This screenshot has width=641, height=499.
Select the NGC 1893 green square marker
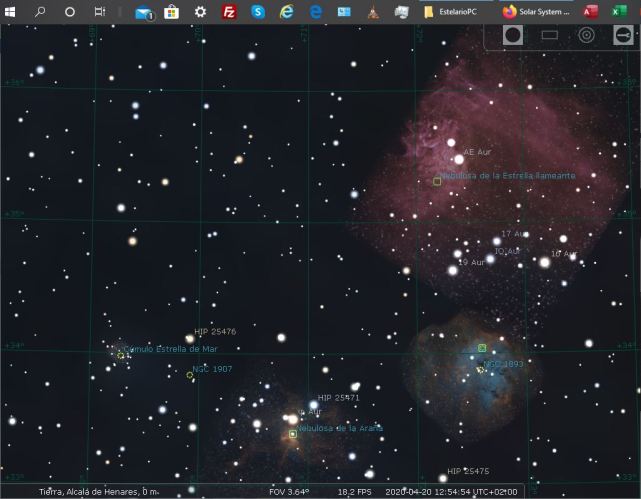coord(482,348)
